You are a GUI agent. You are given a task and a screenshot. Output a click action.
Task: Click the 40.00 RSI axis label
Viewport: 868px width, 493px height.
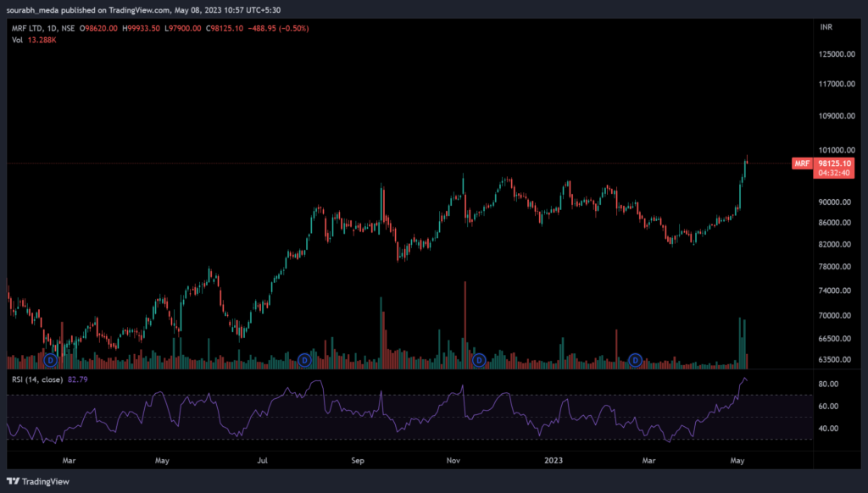coord(828,429)
